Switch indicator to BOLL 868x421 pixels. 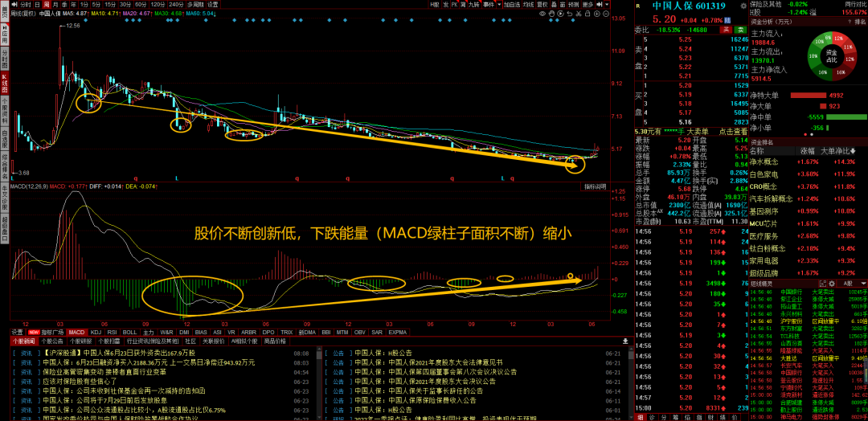[129, 333]
